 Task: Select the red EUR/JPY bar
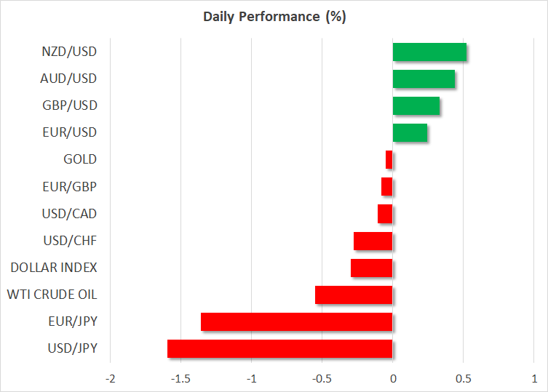(297, 321)
